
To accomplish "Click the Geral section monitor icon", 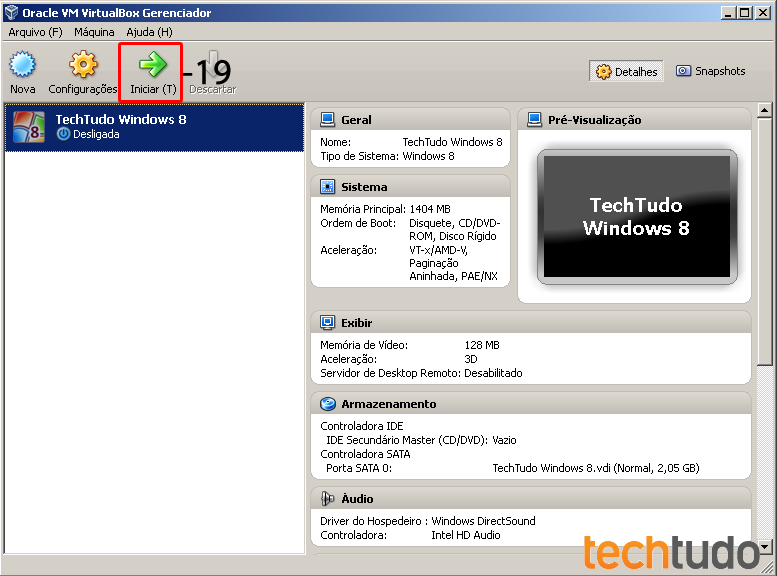I will tap(328, 119).
